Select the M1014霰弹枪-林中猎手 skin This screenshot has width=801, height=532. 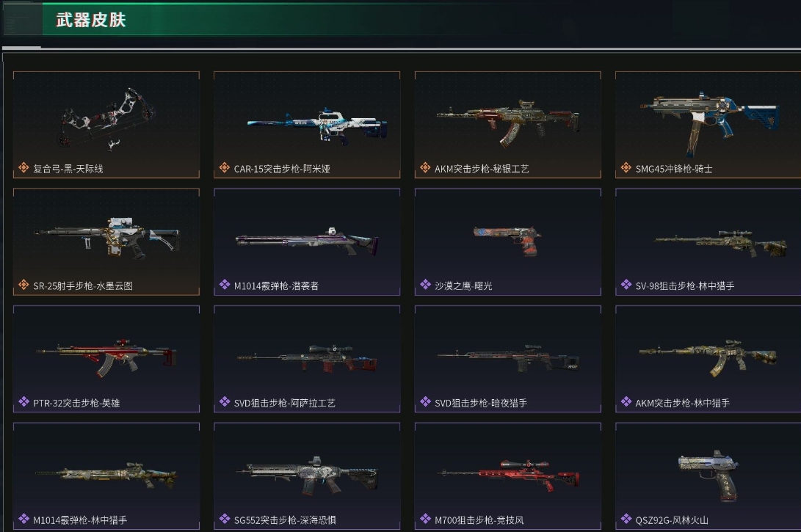pos(106,476)
